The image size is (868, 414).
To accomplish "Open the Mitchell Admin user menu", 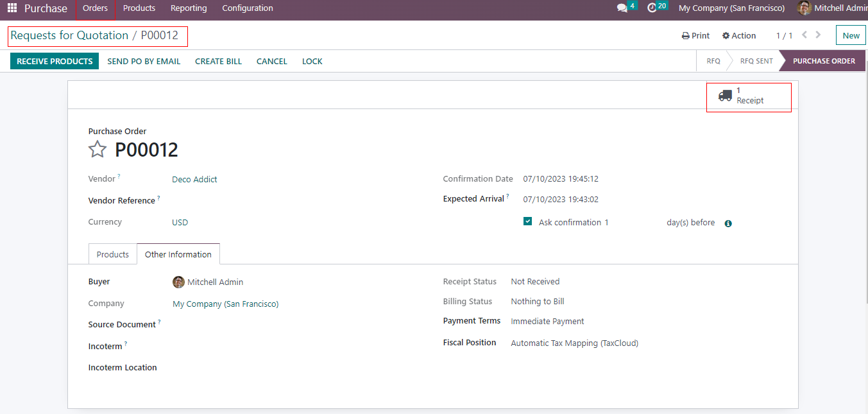I will 833,8.
